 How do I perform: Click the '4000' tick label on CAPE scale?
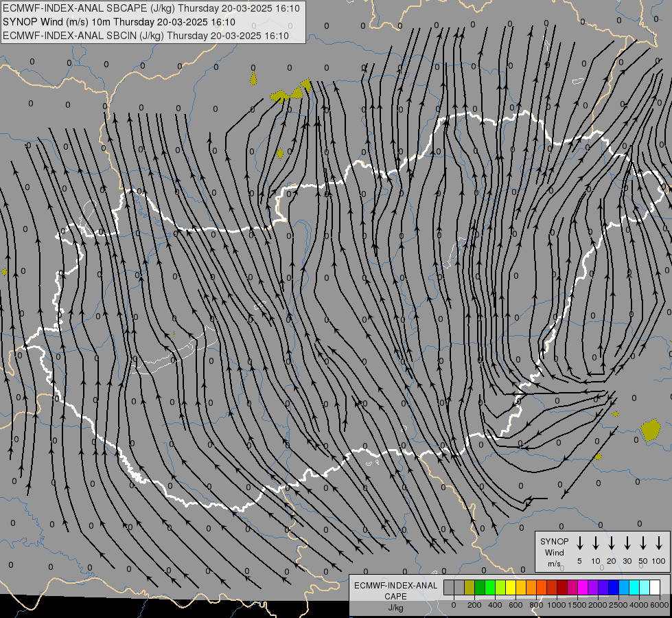pos(639,605)
